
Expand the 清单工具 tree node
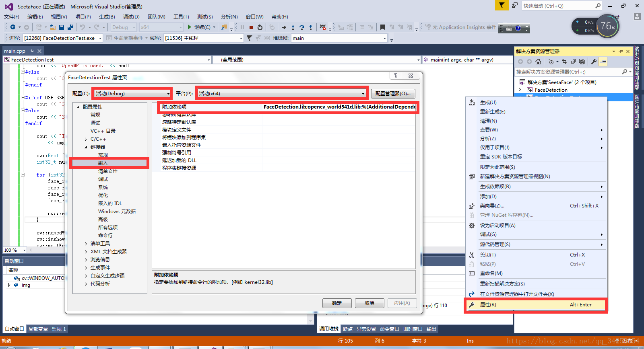click(x=86, y=244)
